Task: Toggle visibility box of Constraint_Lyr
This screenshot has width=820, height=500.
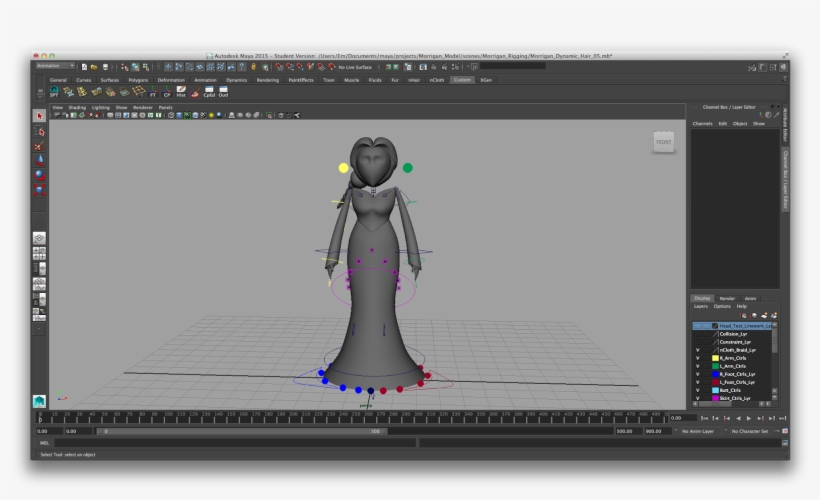Action: [697, 342]
